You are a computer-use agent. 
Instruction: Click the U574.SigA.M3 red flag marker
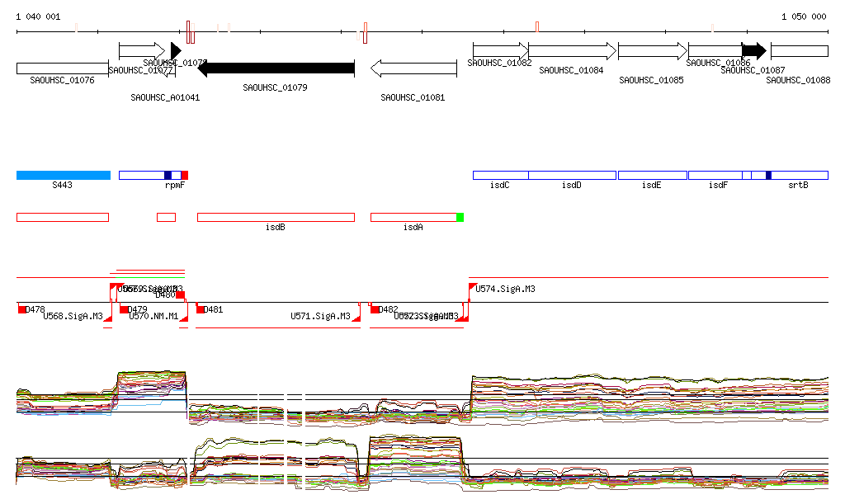(472, 288)
